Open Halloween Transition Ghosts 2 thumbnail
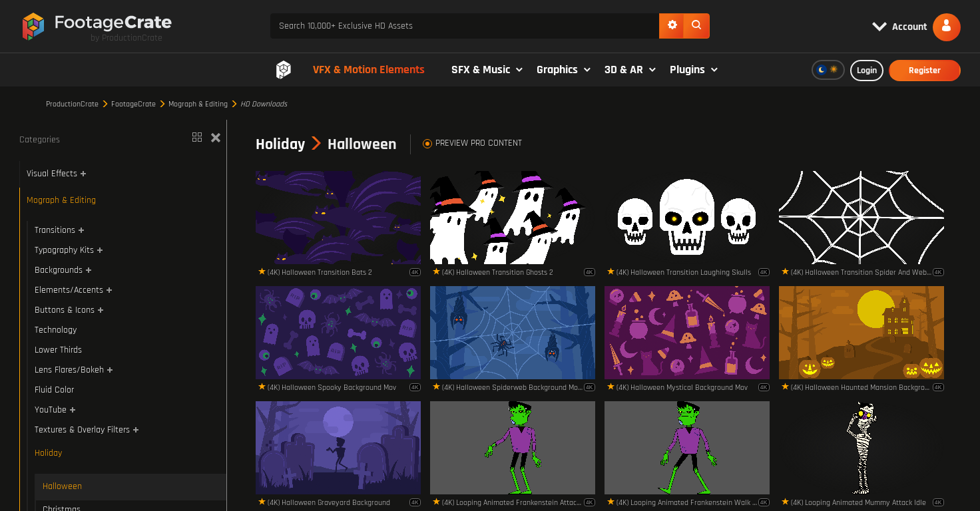980x511 pixels. [513, 218]
